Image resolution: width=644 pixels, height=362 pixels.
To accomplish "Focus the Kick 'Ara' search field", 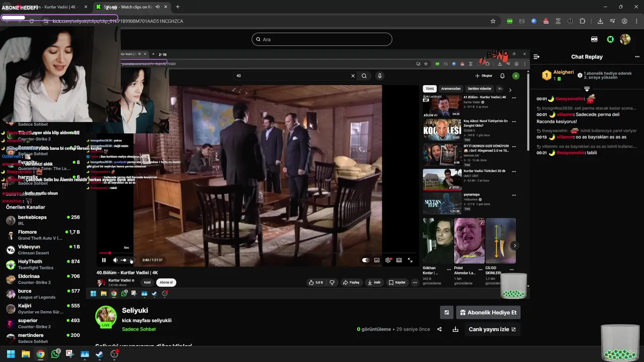I will pos(322,39).
